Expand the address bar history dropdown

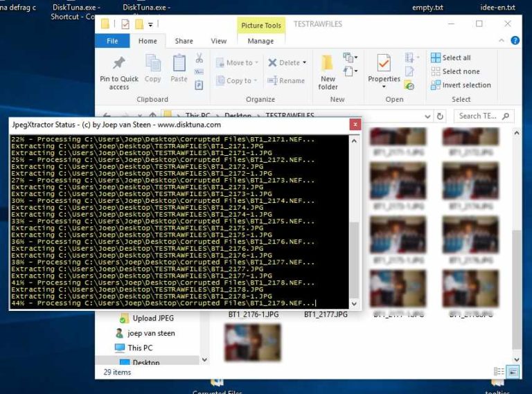click(427, 116)
